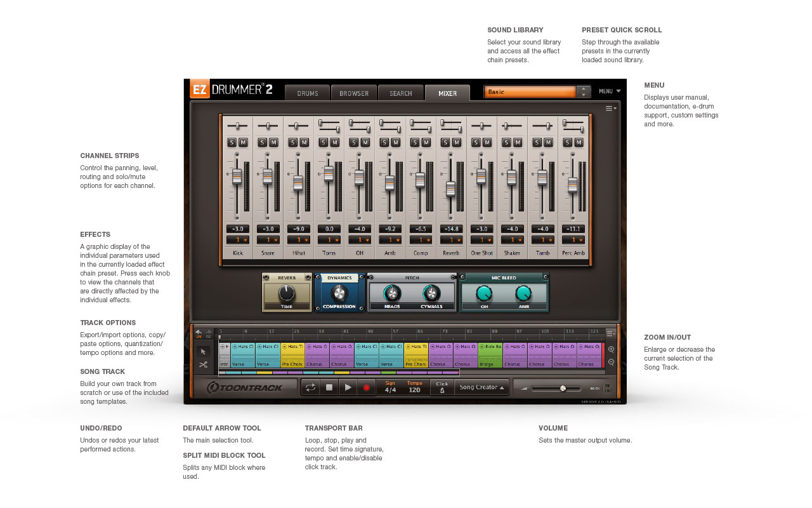The image size is (812, 508).
Task: Solo the Toms channel
Action: point(324,142)
